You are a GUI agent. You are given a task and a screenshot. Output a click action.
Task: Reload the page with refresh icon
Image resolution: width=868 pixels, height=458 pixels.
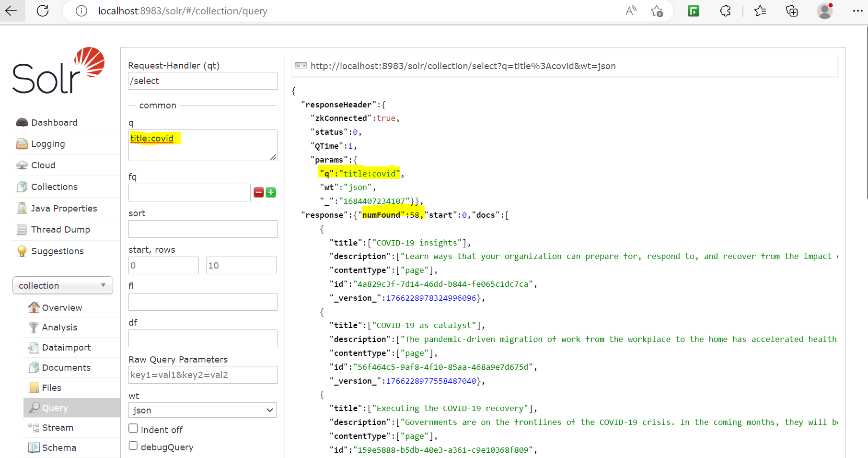pyautogui.click(x=43, y=11)
